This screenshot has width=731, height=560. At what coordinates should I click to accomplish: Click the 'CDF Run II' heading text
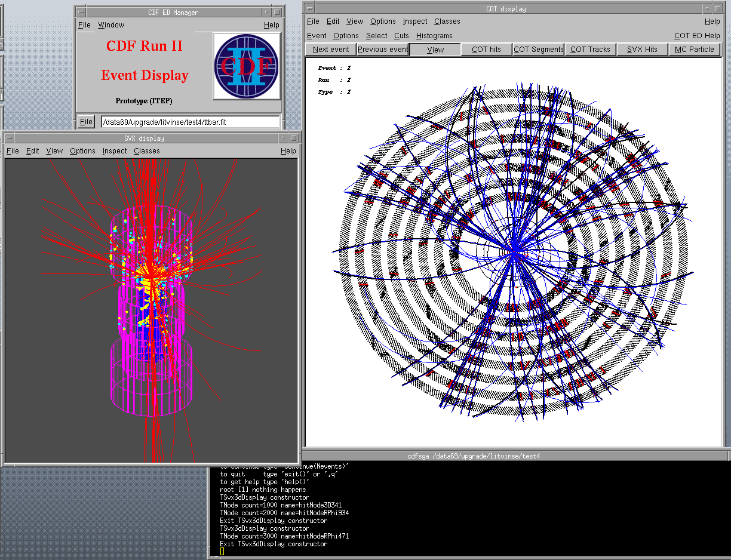click(x=145, y=46)
